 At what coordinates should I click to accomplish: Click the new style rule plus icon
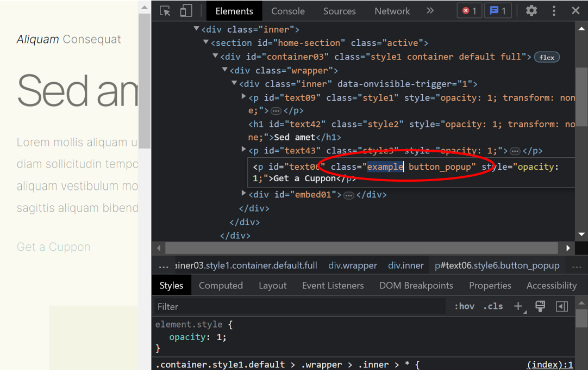pos(518,306)
